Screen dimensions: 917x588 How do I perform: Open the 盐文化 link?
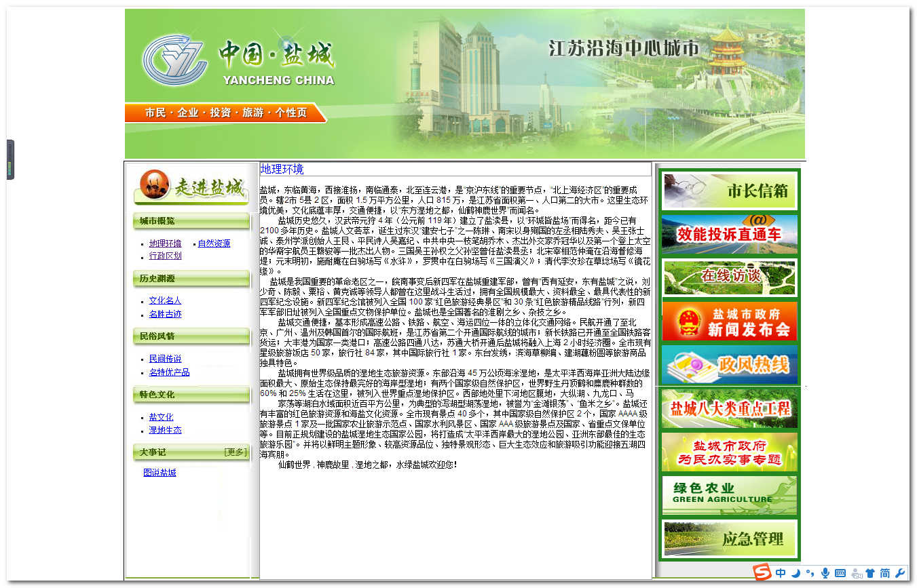[x=162, y=417]
